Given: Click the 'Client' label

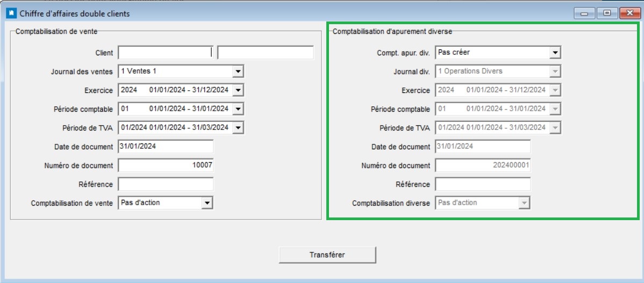Looking at the screenshot, I should tap(104, 53).
